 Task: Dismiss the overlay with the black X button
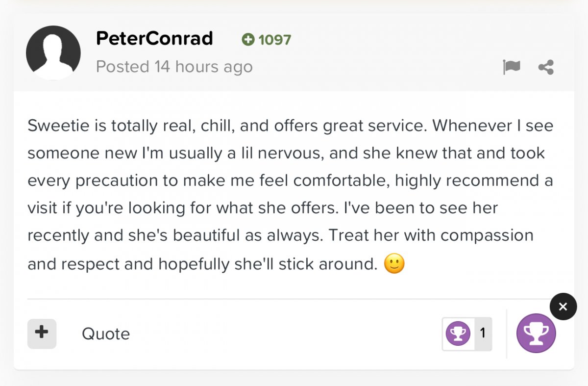click(x=563, y=307)
